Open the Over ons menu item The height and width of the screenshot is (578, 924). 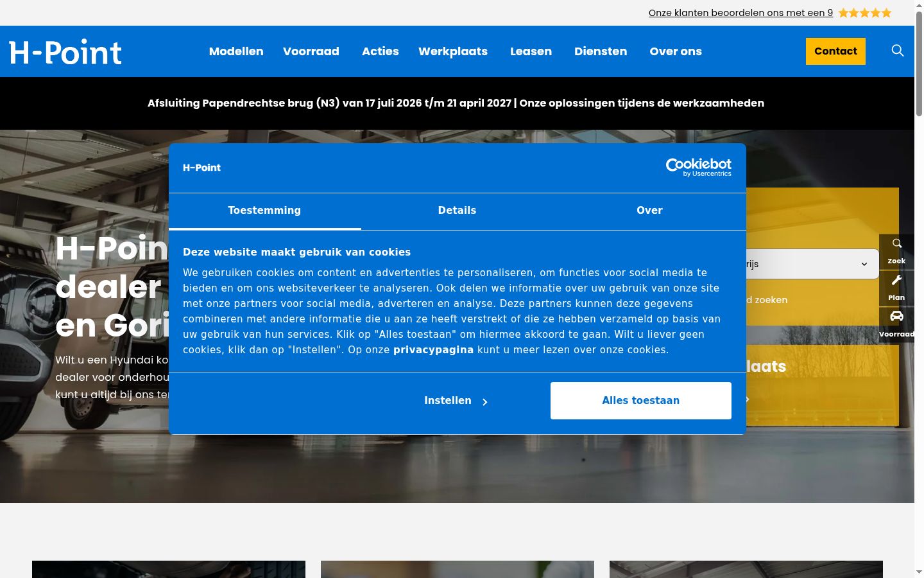point(676,51)
